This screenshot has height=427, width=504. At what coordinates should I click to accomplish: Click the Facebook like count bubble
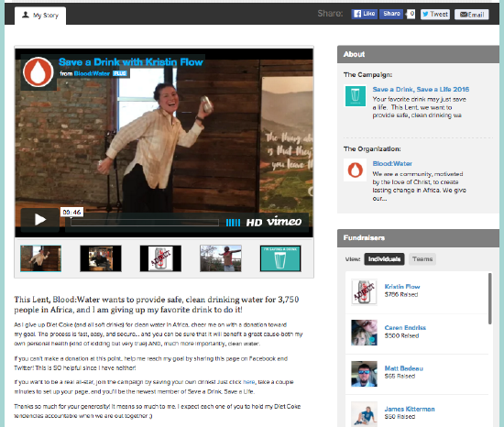411,14
